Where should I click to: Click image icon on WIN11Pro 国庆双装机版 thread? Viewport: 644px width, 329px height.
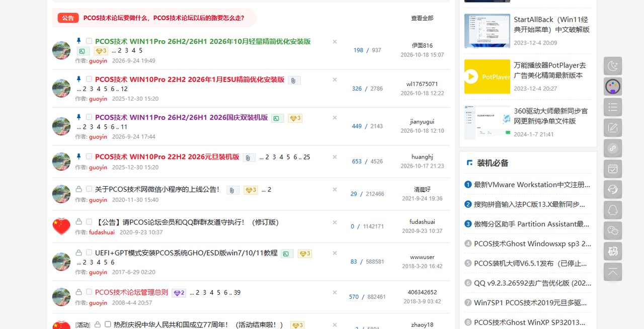coord(278,118)
